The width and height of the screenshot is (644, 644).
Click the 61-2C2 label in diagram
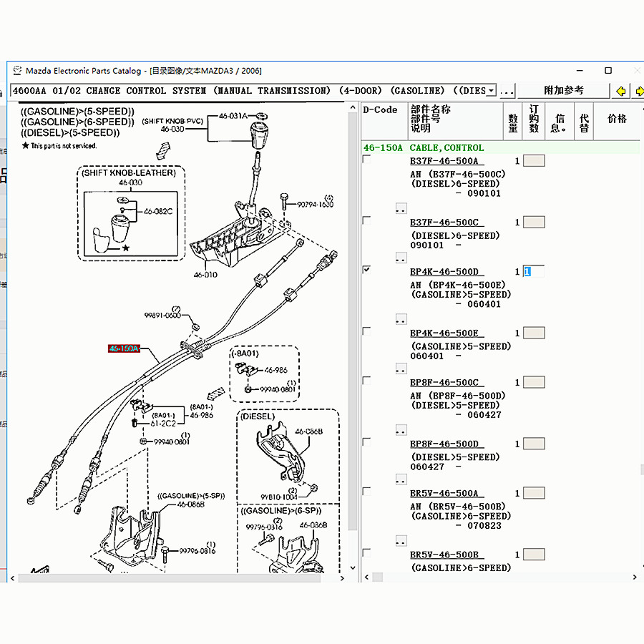(163, 424)
